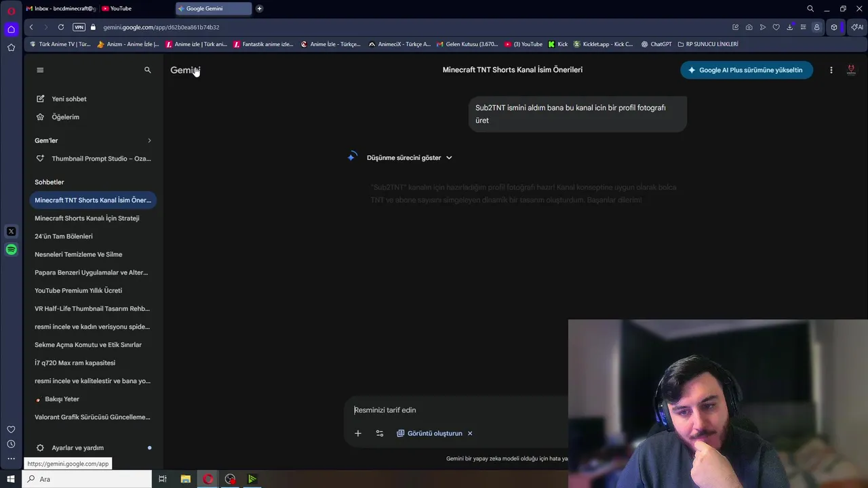Viewport: 868px width, 488px height.
Task: Open Google account avatar
Action: point(851,70)
